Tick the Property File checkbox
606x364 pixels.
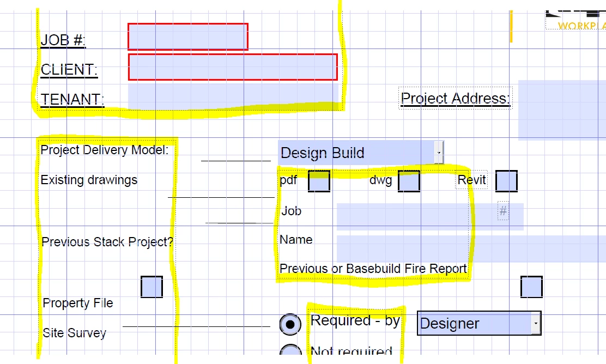152,287
